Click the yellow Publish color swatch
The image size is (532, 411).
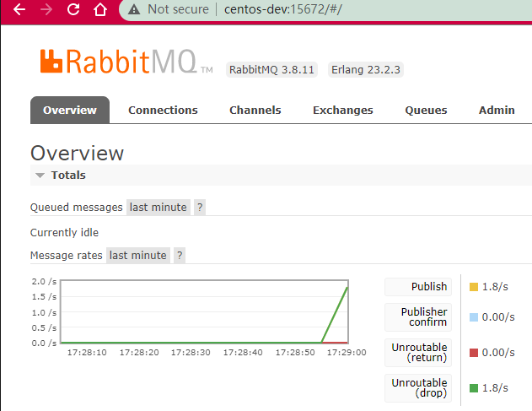pos(474,287)
